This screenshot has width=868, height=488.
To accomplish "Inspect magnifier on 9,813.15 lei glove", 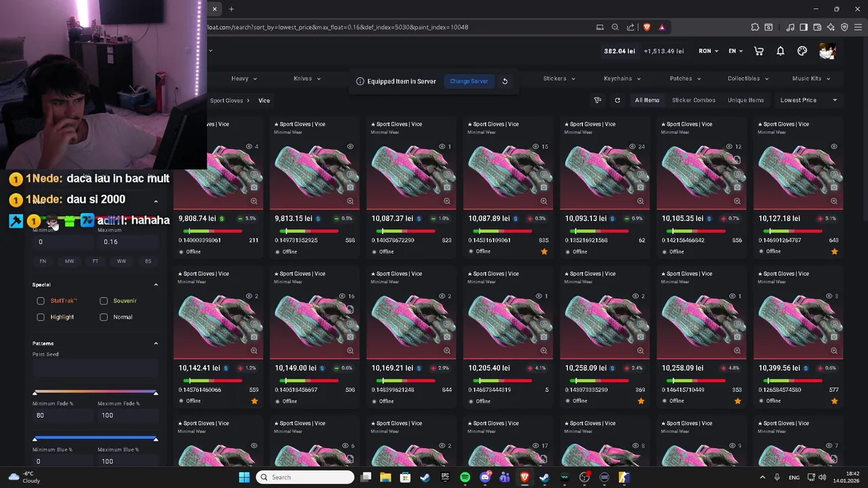I will pyautogui.click(x=350, y=201).
